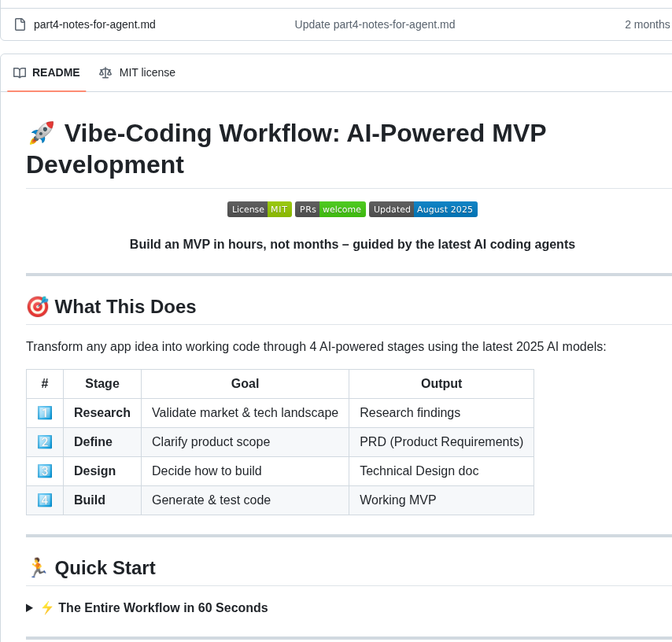Click the 2 months ago timestamp
672x642 pixels.
click(647, 24)
